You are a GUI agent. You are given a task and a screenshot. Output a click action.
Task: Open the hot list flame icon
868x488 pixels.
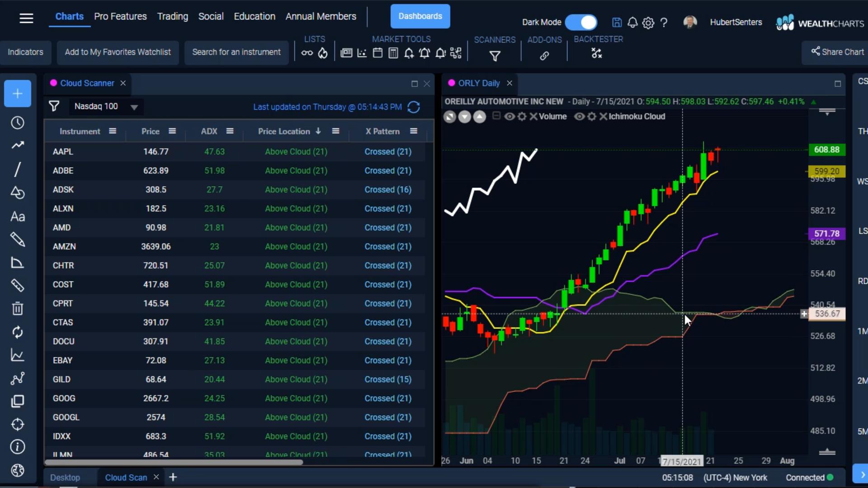coord(322,53)
